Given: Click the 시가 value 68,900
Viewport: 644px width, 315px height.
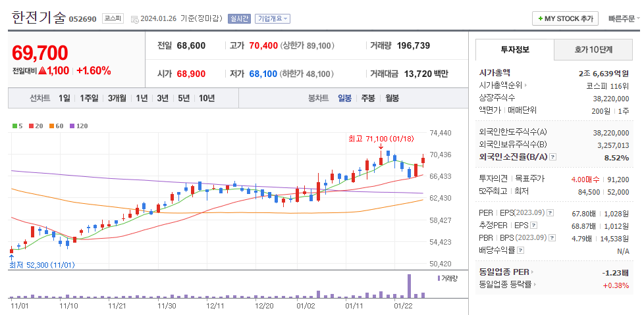Looking at the screenshot, I should click(x=191, y=74).
